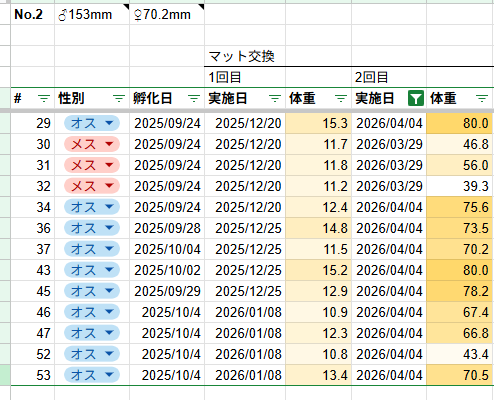Open 性別 dropdown chip in row 37
The height and width of the screenshot is (400, 494).
[92, 249]
